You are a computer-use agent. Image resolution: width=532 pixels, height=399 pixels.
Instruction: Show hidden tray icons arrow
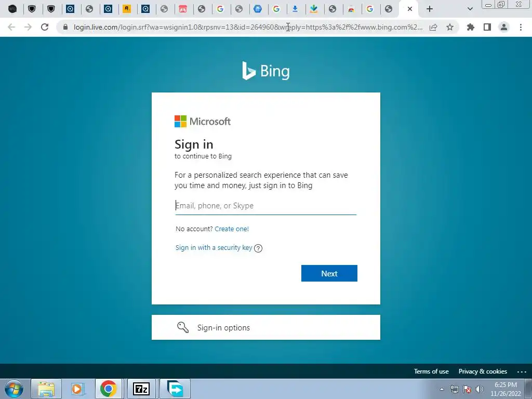[442, 389]
